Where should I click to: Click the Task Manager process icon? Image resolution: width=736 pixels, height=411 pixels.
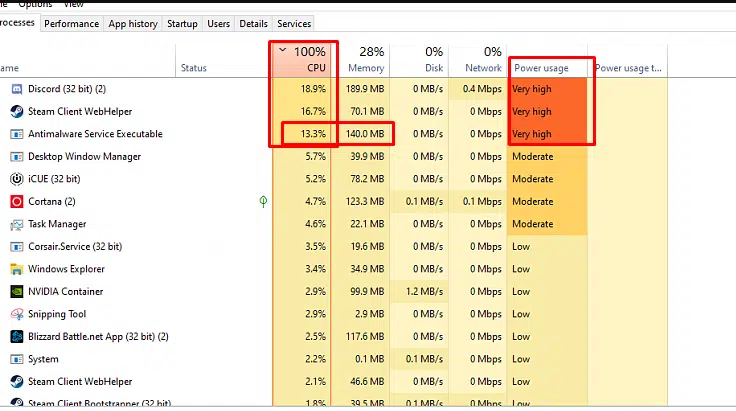pos(16,225)
